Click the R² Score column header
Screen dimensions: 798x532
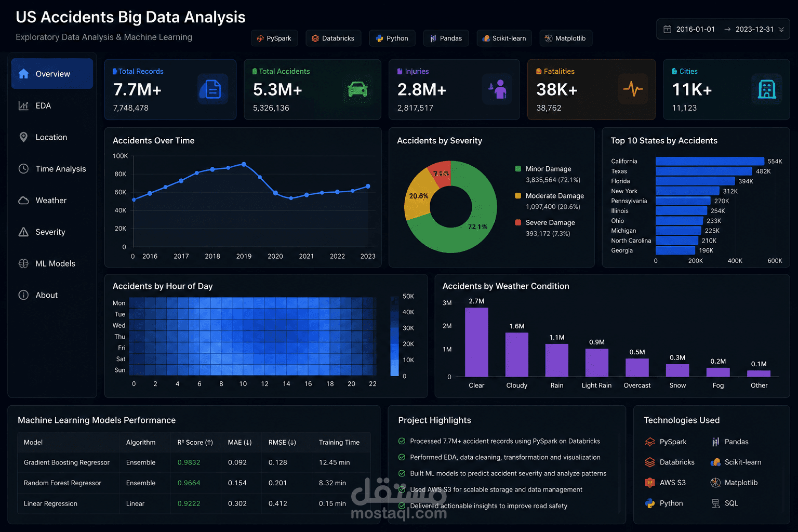[195, 443]
